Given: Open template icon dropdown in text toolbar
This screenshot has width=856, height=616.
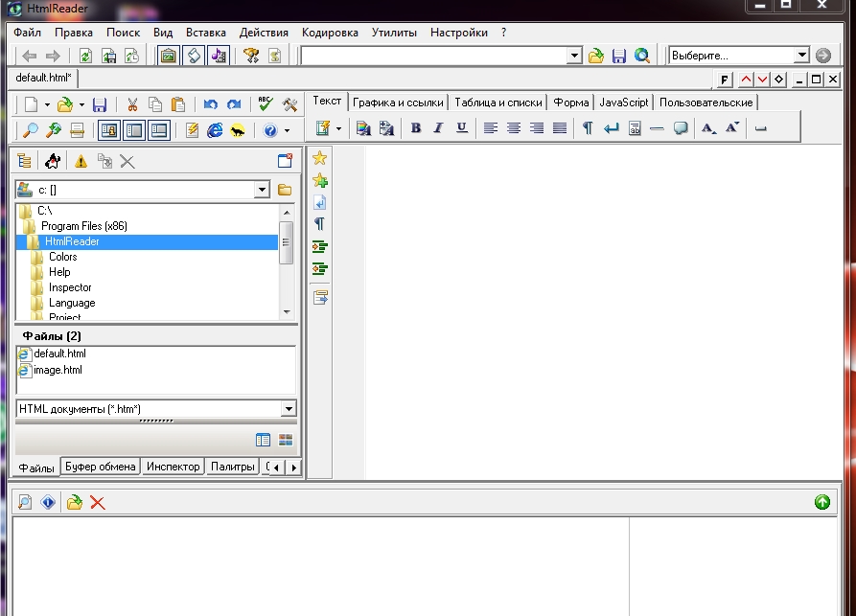Looking at the screenshot, I should [x=338, y=128].
